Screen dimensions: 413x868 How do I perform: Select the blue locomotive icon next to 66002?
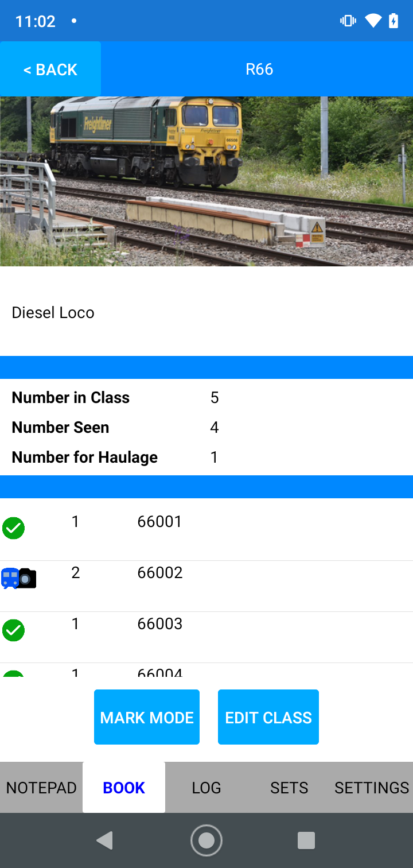pyautogui.click(x=10, y=578)
